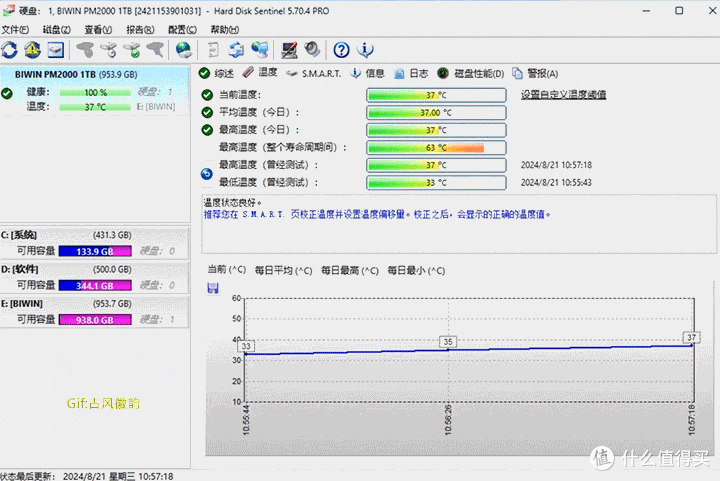Click the gray document report toolbar icon
This screenshot has width=720, height=481.
tap(214, 50)
